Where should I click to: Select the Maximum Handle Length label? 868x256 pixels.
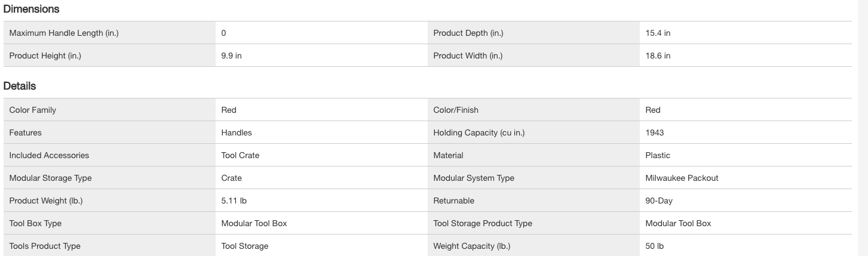64,33
